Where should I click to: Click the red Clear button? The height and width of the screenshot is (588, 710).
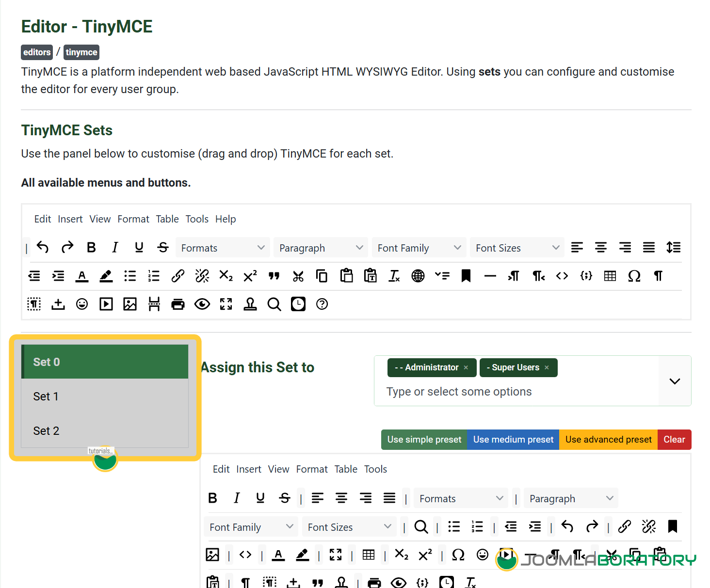click(674, 440)
